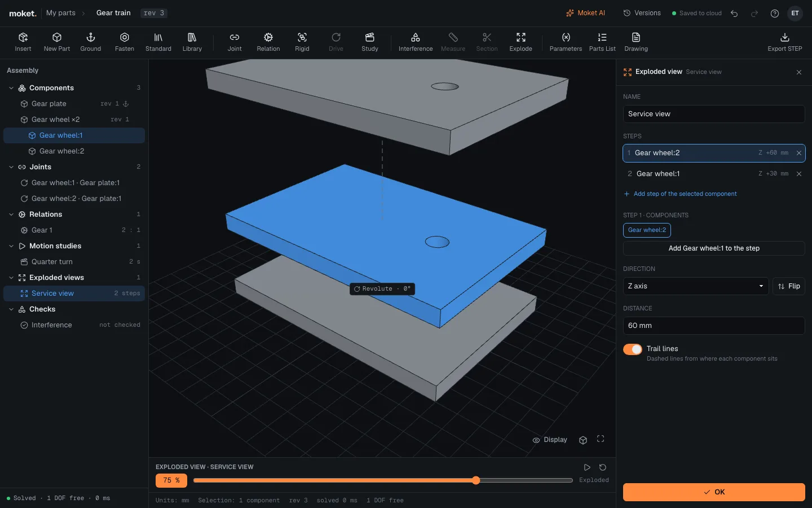Collapse the Checks tree group
The image size is (812, 508).
[x=11, y=309]
